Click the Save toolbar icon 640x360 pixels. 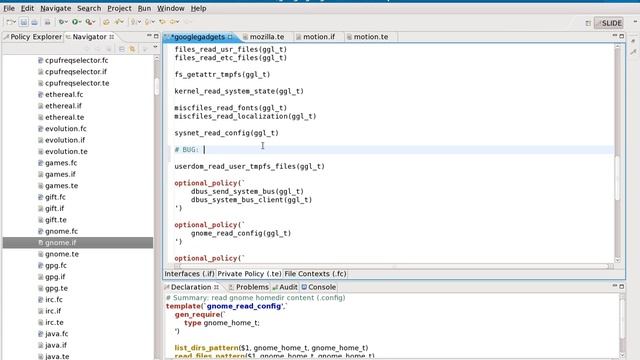pos(24,22)
